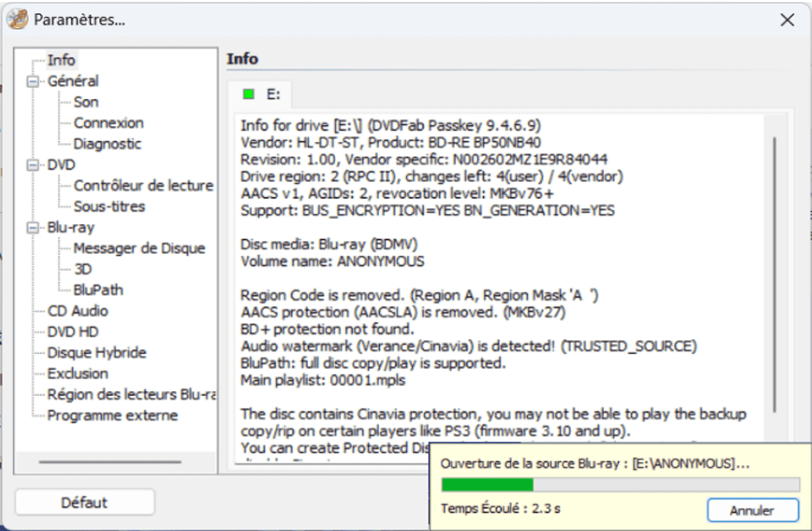
Task: Click the 'Drive region: 2 (RPC II)' line
Action: click(432, 177)
